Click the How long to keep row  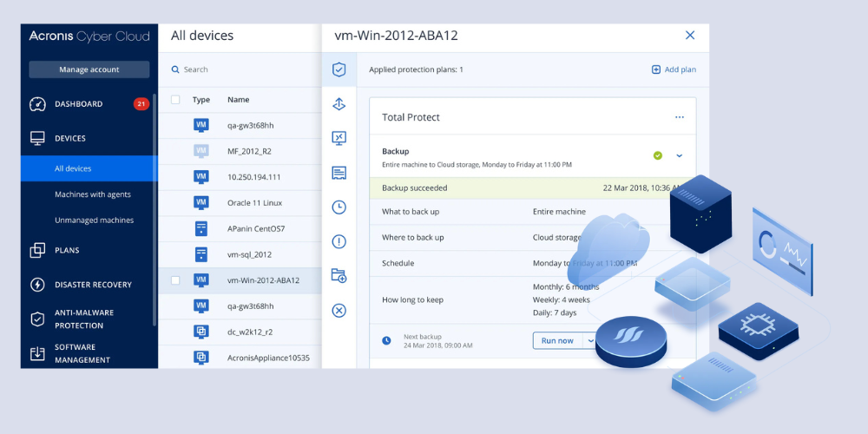click(x=533, y=300)
